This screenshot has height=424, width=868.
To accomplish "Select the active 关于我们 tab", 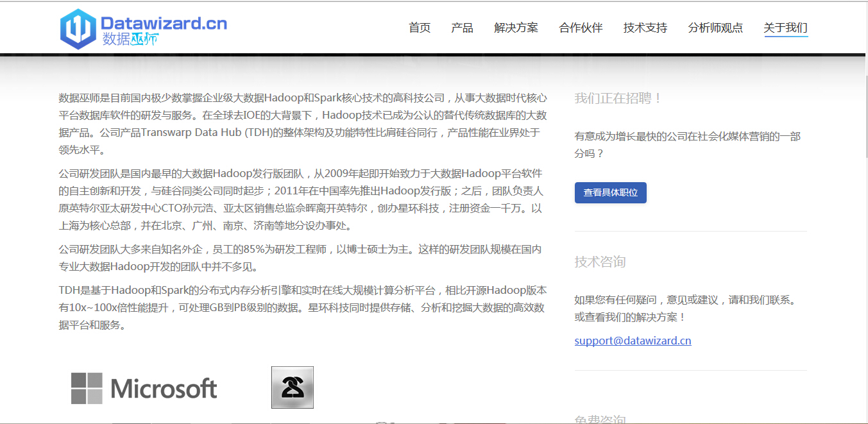I will [x=785, y=28].
